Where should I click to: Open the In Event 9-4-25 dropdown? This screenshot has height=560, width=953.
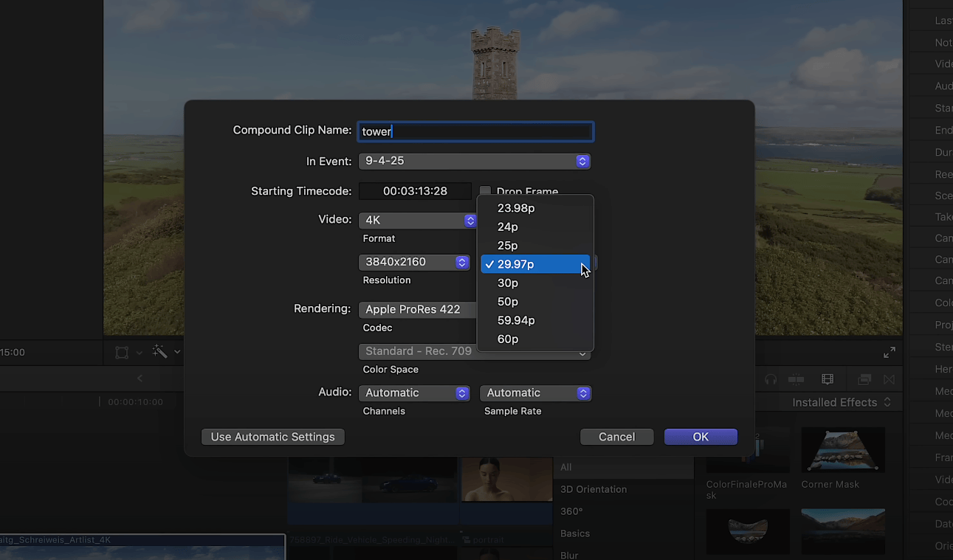tap(474, 161)
